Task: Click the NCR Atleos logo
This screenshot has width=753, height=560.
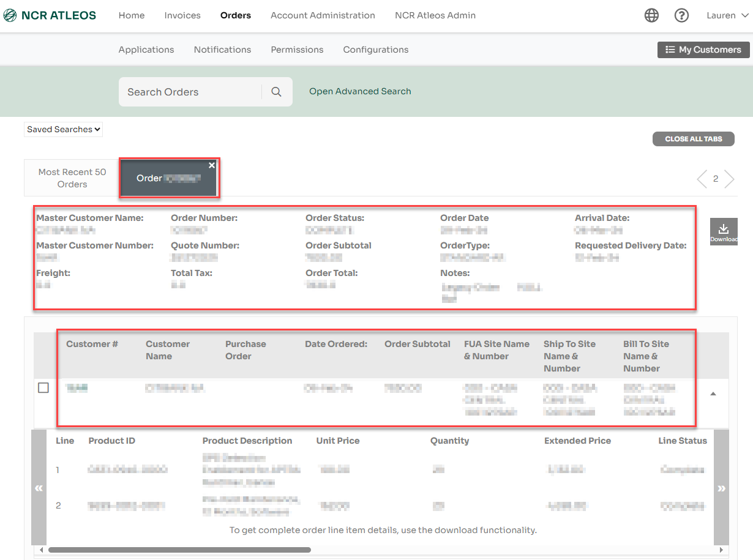Action: [50, 15]
